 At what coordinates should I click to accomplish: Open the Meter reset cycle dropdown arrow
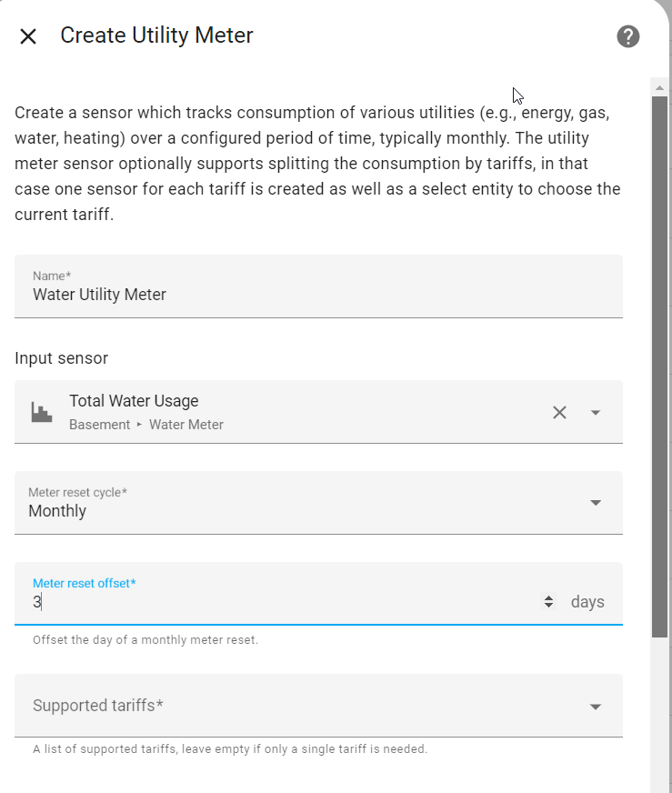596,503
